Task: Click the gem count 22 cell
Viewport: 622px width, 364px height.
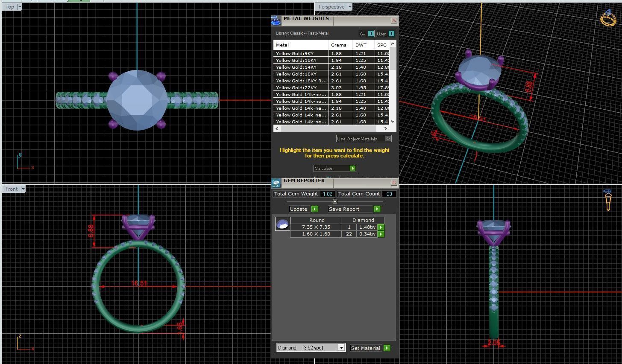Action: coord(349,234)
